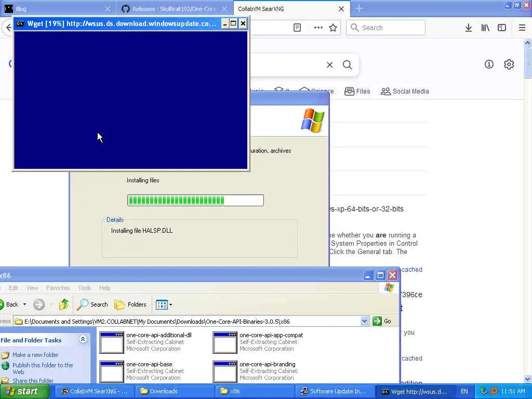
Task: Toggle Firefox sidebar icon
Action: pyautogui.click(x=502, y=28)
